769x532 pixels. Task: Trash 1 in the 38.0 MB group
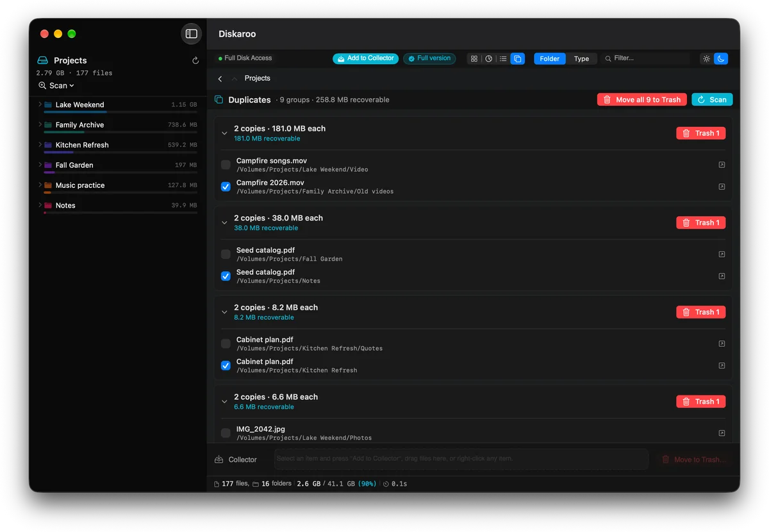click(x=701, y=222)
